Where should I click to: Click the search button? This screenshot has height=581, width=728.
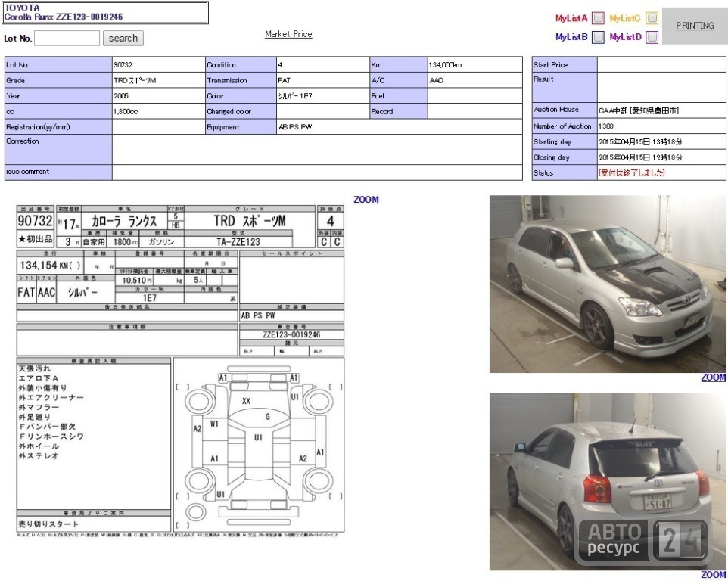[123, 38]
